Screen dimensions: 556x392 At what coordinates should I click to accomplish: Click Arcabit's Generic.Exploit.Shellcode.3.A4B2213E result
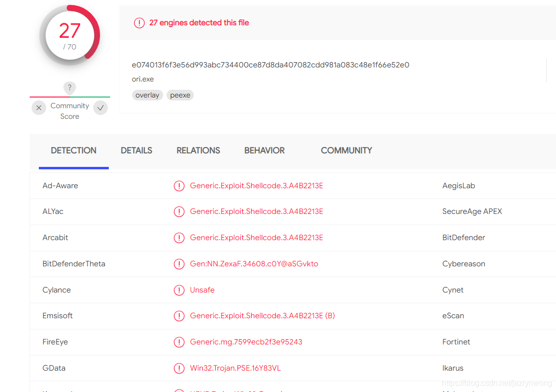[x=256, y=238]
